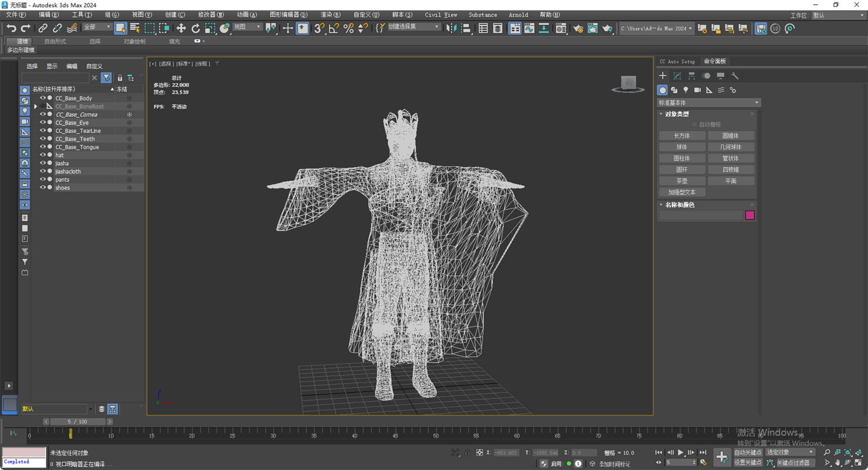Click the Undo arrow in main toolbar
Viewport: 868px width, 470px height.
pos(11,28)
